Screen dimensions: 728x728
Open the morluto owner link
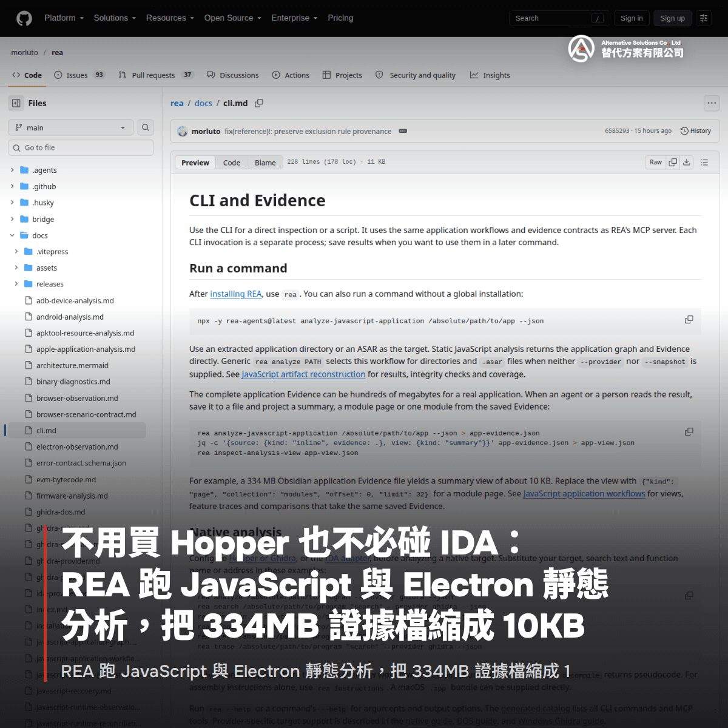[x=24, y=53]
